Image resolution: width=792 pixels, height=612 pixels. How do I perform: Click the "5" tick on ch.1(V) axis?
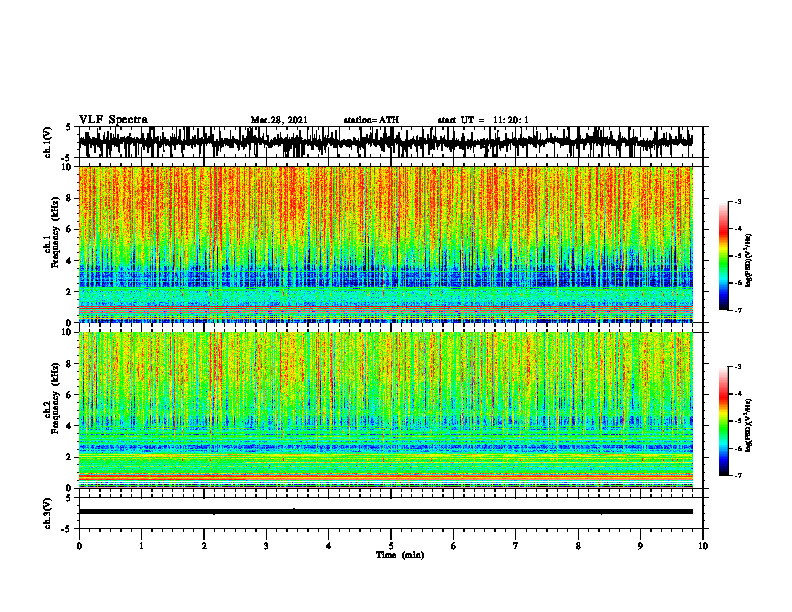pos(68,128)
